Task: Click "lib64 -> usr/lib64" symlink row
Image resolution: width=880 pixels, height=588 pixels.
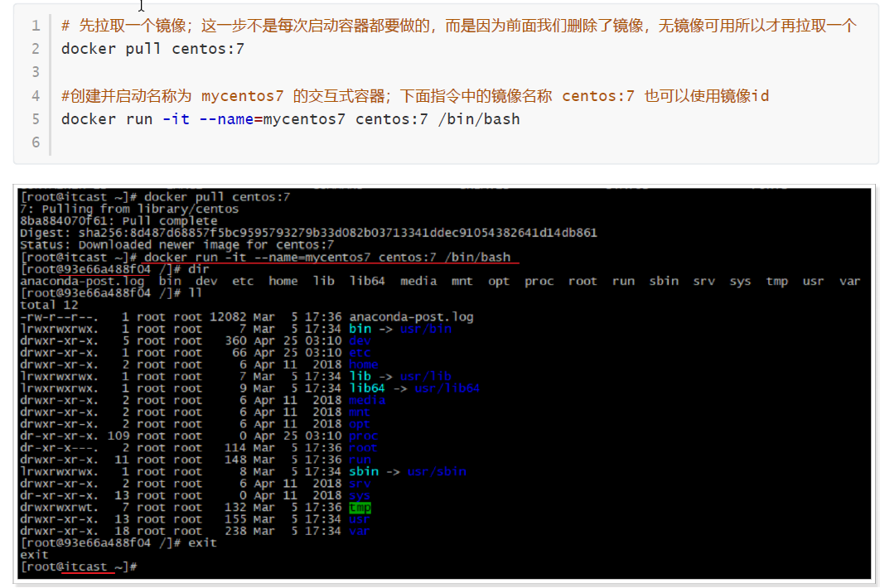Action: [249, 388]
